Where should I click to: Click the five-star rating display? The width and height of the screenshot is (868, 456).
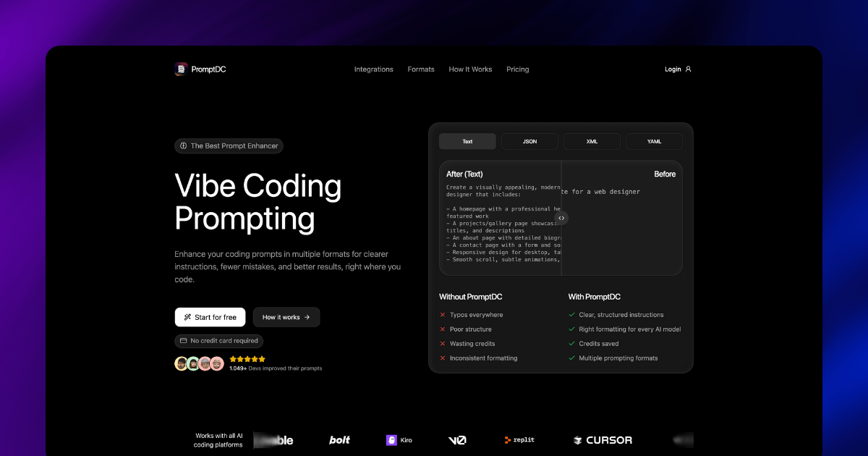pyautogui.click(x=247, y=358)
